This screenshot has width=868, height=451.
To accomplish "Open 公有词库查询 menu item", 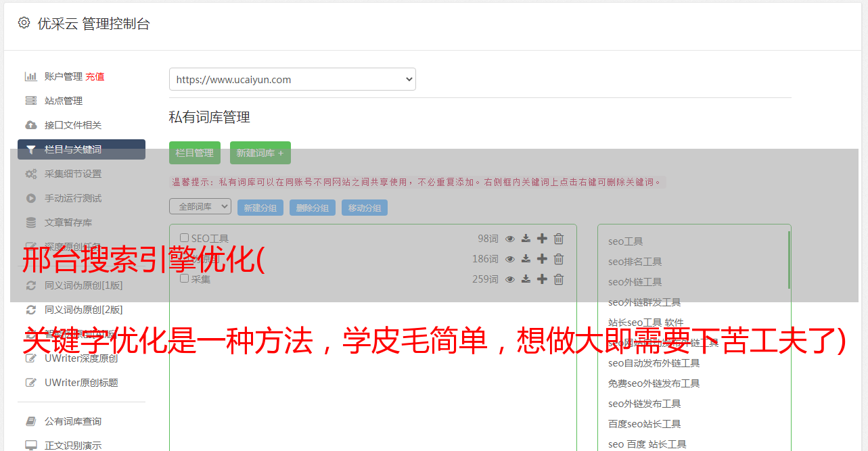I will [x=73, y=421].
